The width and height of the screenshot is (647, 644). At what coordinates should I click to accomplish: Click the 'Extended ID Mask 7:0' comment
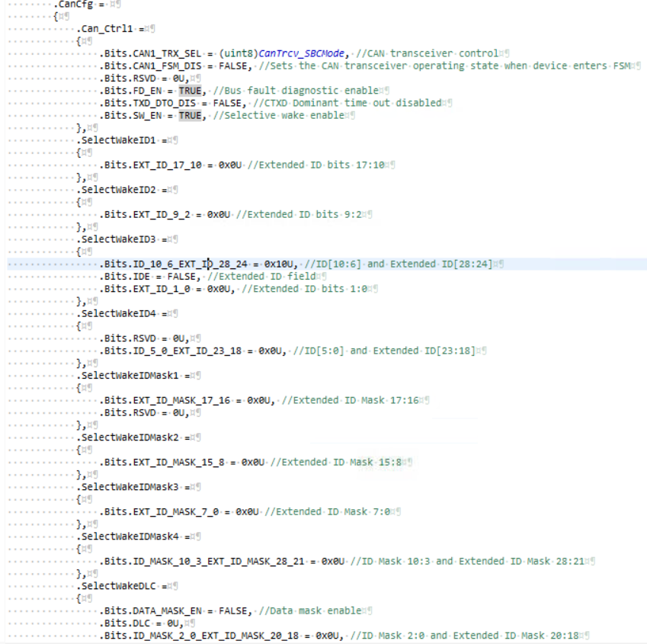coord(327,511)
